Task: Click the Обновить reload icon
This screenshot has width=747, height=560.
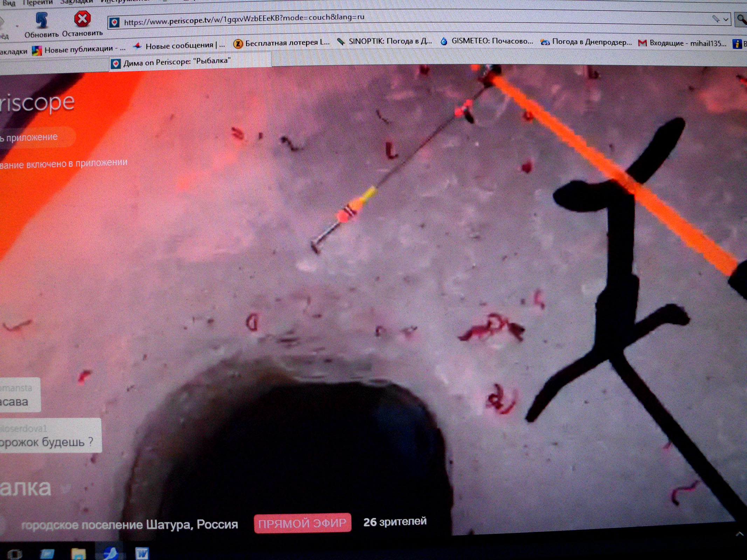Action: (42, 21)
